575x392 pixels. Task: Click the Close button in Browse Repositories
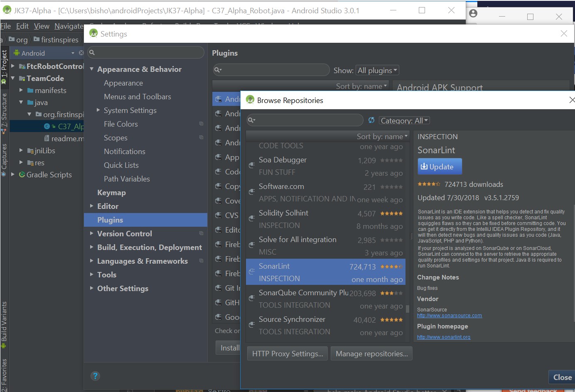pos(562,377)
